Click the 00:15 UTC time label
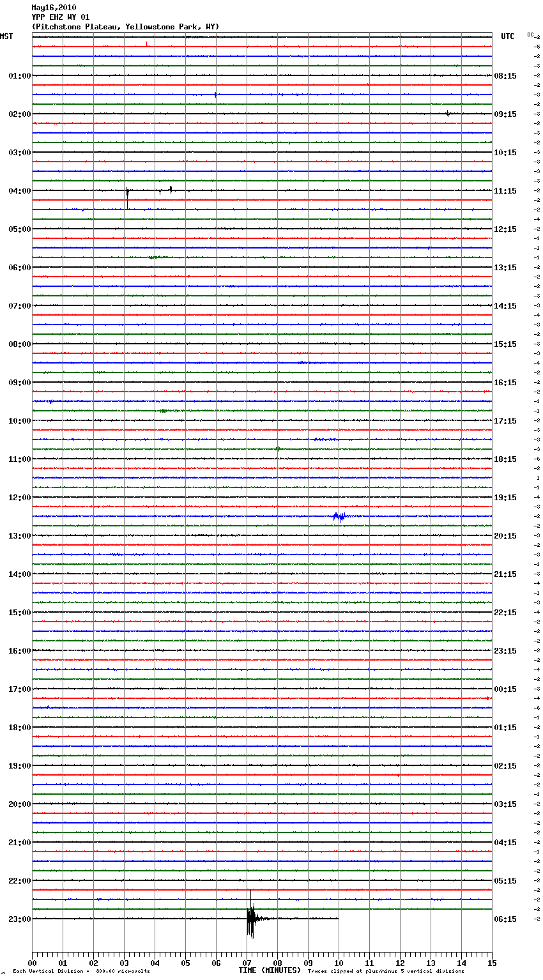The height and width of the screenshot is (980, 543). coord(505,689)
